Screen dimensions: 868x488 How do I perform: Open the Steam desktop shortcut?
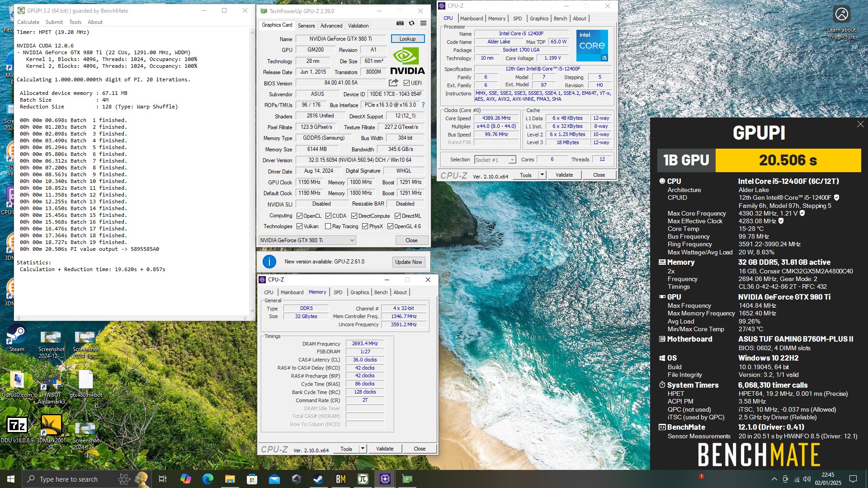pos(17,338)
